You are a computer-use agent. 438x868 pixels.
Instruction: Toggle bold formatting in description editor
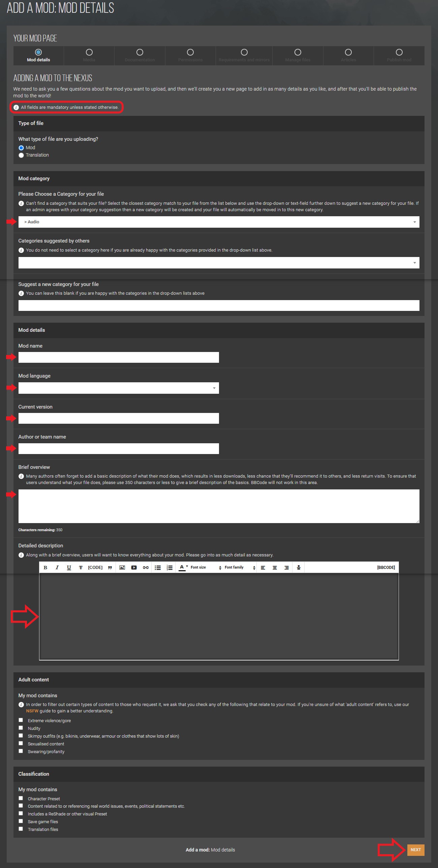45,568
